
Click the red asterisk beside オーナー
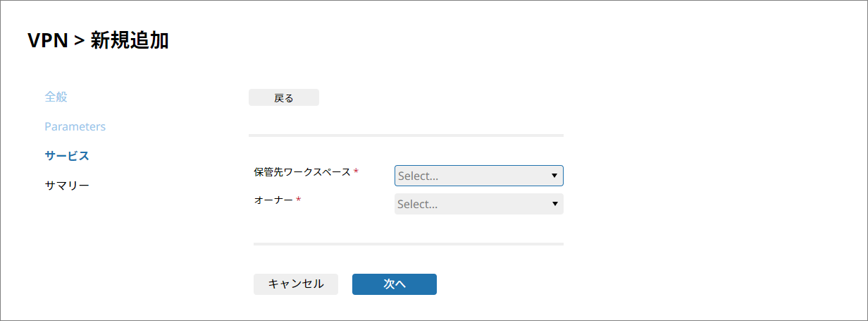click(x=298, y=200)
